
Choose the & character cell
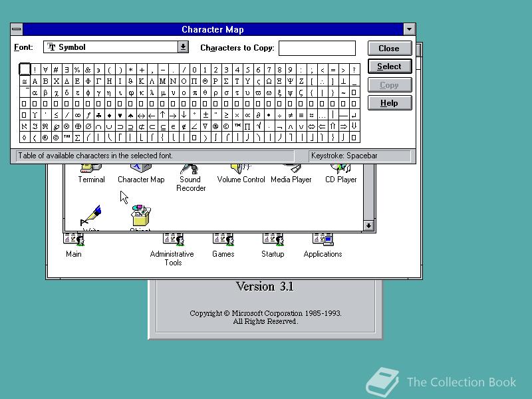pos(88,69)
